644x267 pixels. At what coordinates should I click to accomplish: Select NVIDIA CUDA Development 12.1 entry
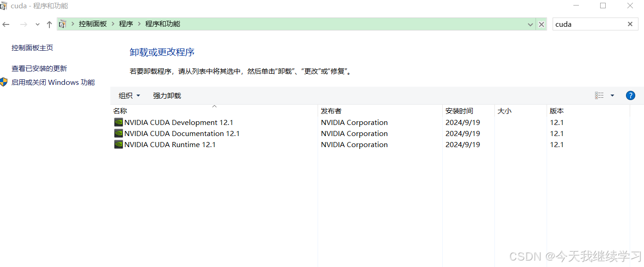coord(179,122)
